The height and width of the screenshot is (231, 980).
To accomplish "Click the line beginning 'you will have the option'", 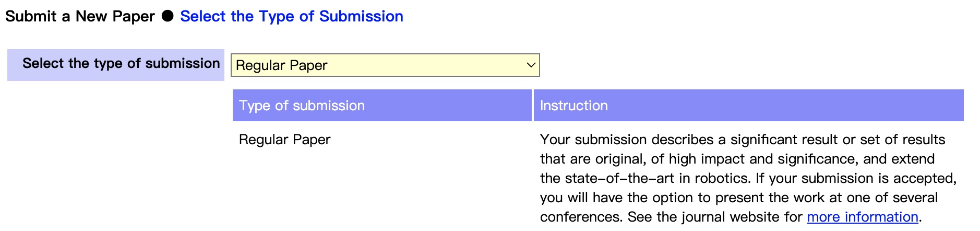I will point(739,198).
